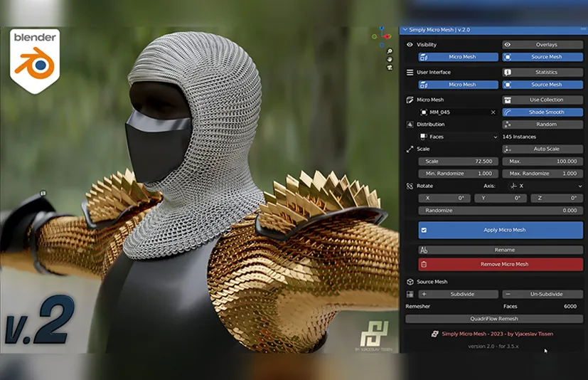
Task: Collapse the Simply Micro Mesh panel header
Action: pyautogui.click(x=405, y=30)
